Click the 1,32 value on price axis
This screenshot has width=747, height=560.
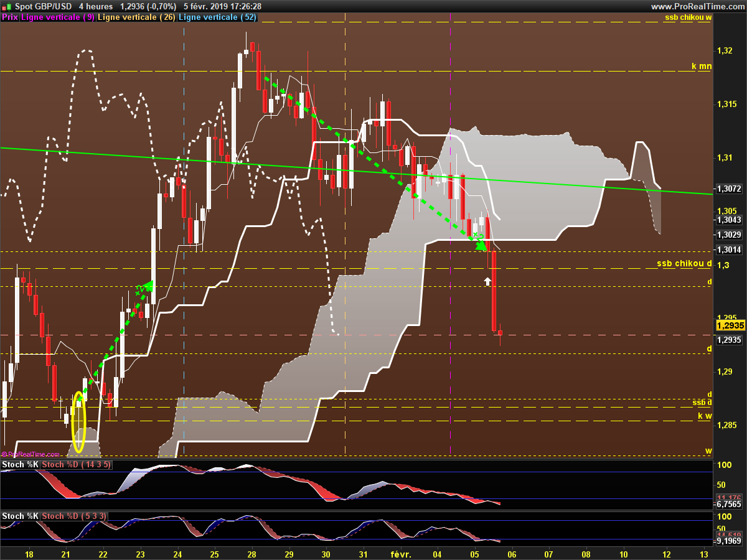pyautogui.click(x=724, y=50)
